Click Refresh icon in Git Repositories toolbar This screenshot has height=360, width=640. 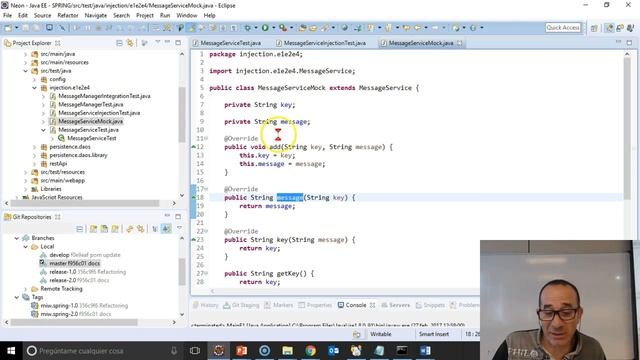130,229
